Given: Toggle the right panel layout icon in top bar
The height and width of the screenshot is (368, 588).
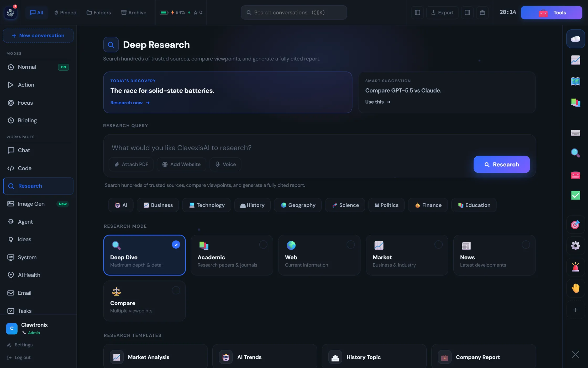Looking at the screenshot, I should 467,12.
